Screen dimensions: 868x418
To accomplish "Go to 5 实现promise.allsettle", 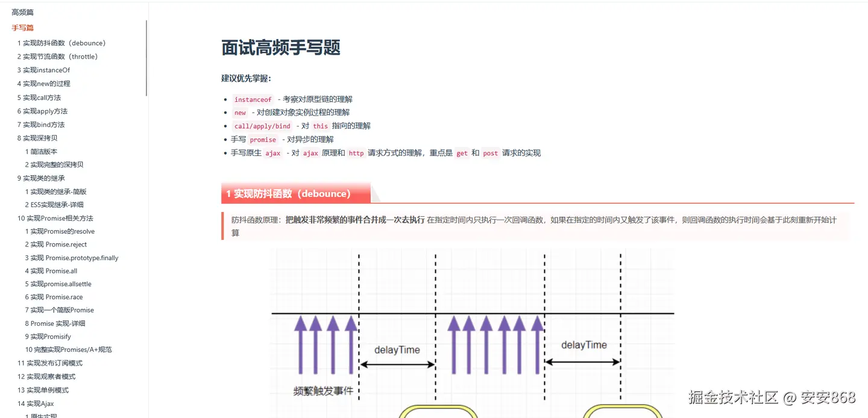I will tap(58, 284).
